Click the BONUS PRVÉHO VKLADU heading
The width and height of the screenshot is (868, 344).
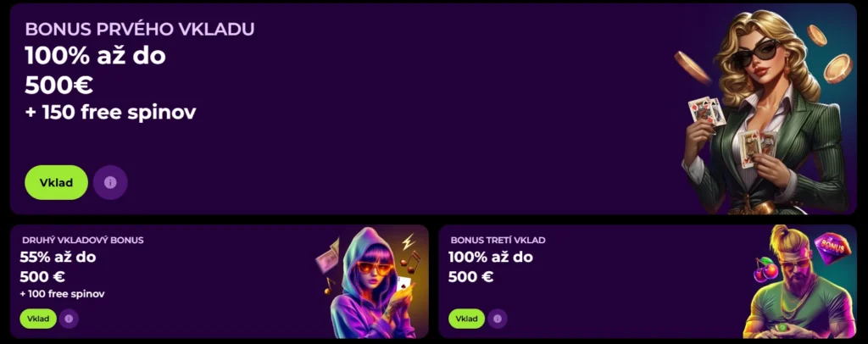pos(140,30)
